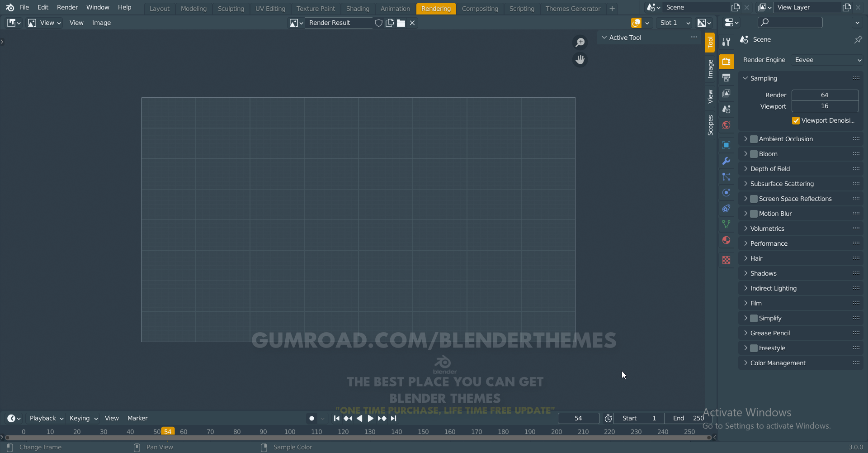
Task: Add a new workspace with plus icon
Action: [x=612, y=8]
